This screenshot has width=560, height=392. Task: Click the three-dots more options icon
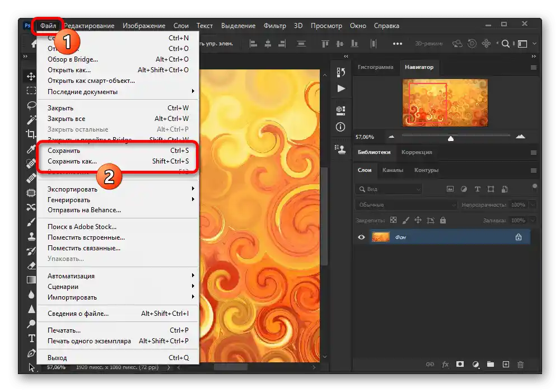coord(398,44)
